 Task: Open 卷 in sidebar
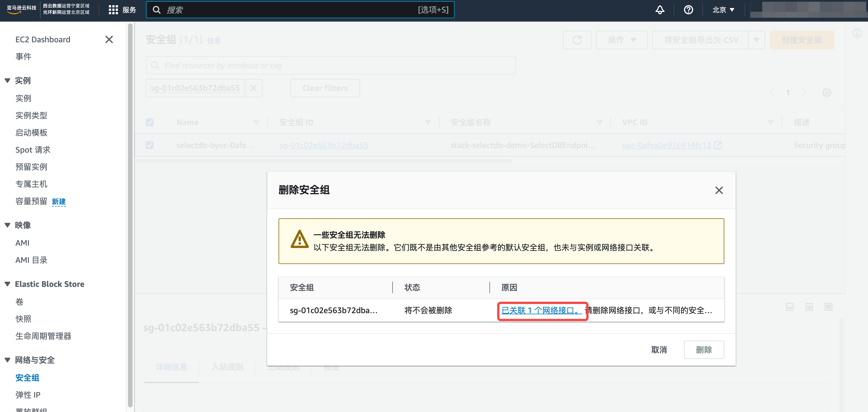[19, 301]
